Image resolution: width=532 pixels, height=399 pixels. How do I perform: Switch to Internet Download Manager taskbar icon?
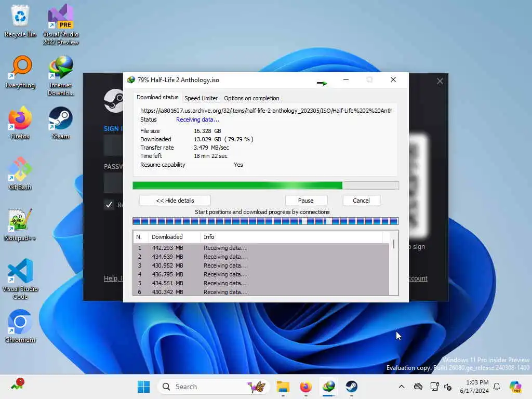pos(328,387)
